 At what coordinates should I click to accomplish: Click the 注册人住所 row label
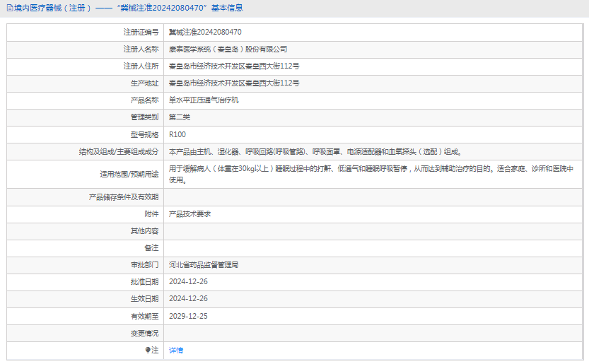pyautogui.click(x=141, y=66)
